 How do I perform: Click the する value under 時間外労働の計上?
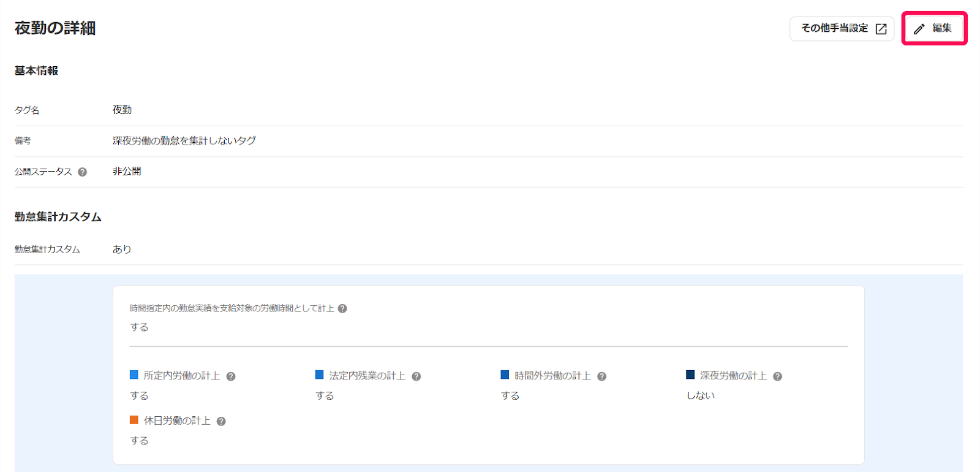tap(510, 395)
